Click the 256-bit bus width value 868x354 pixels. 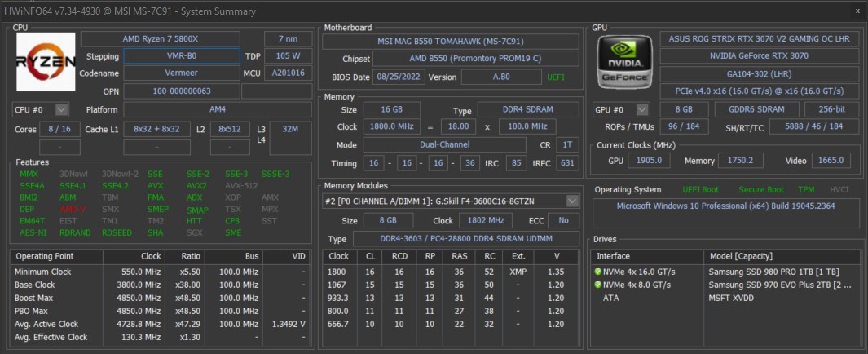(x=831, y=109)
